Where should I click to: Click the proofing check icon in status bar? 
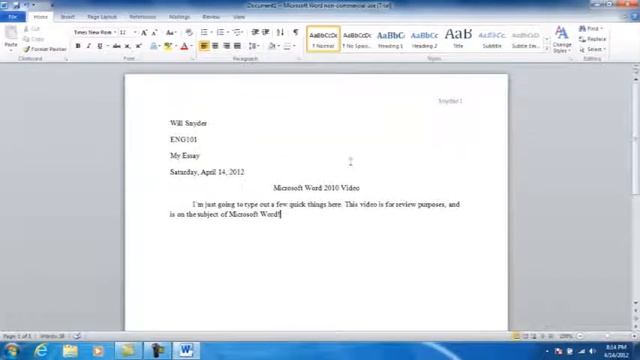76,336
